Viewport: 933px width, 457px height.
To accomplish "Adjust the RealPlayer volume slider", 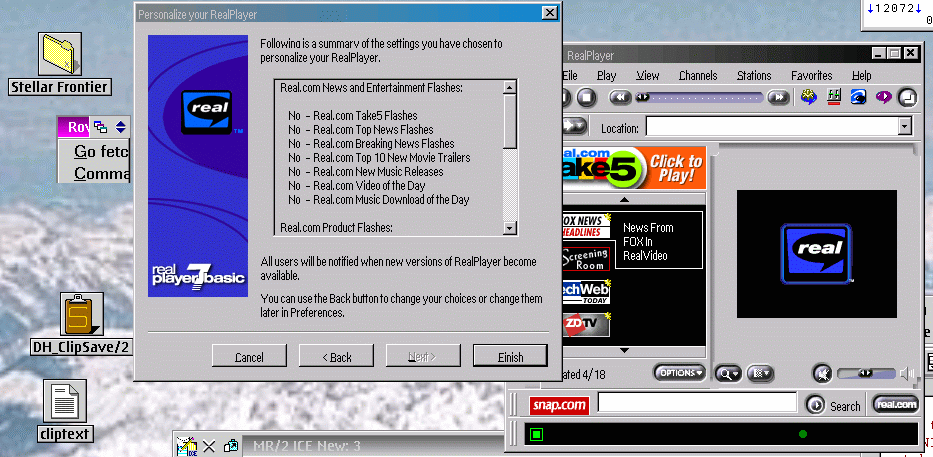I will [866, 373].
